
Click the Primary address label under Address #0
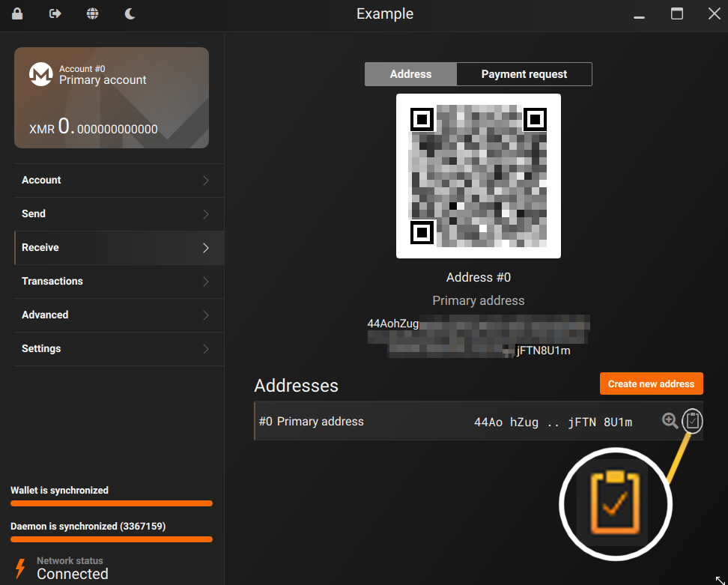(478, 301)
